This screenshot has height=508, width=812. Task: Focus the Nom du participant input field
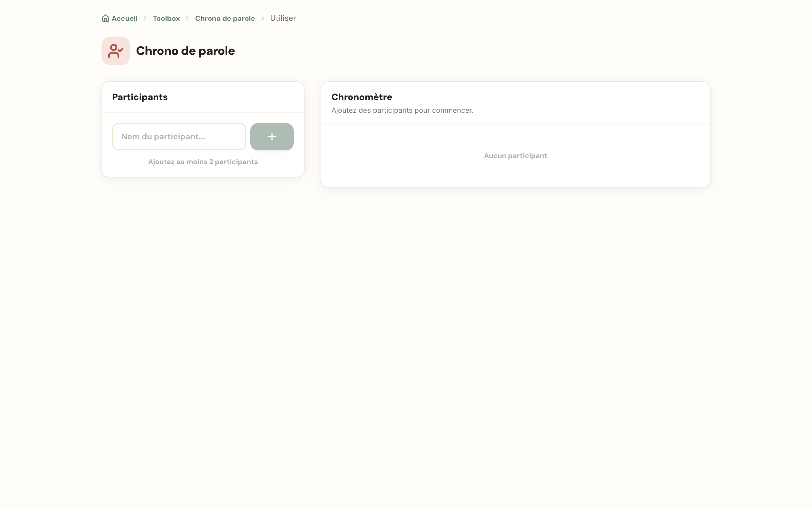click(179, 136)
